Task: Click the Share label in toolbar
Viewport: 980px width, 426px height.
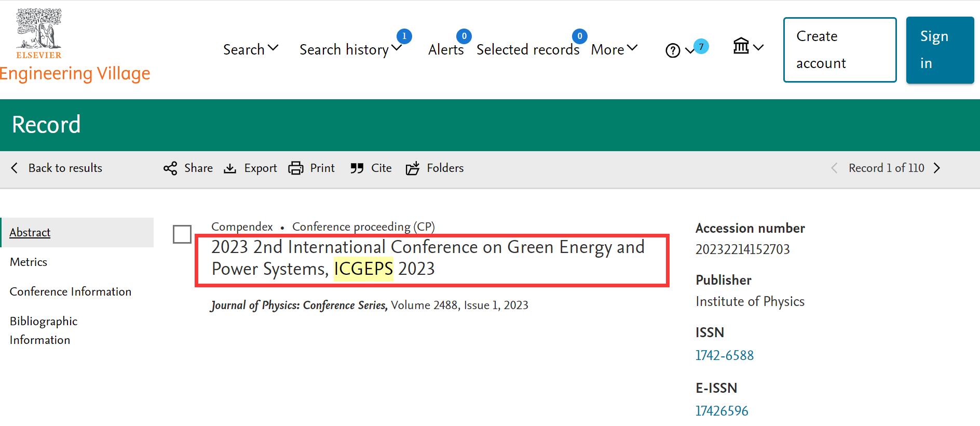Action: click(x=198, y=168)
